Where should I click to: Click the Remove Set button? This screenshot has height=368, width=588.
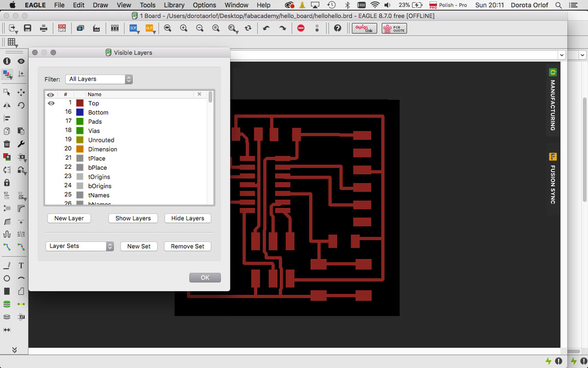(188, 246)
